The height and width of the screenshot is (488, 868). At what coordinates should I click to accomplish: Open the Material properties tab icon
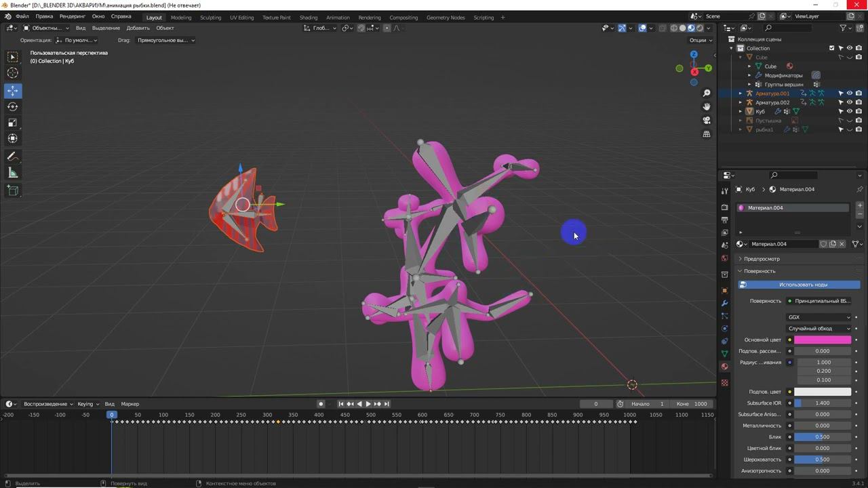click(x=725, y=367)
